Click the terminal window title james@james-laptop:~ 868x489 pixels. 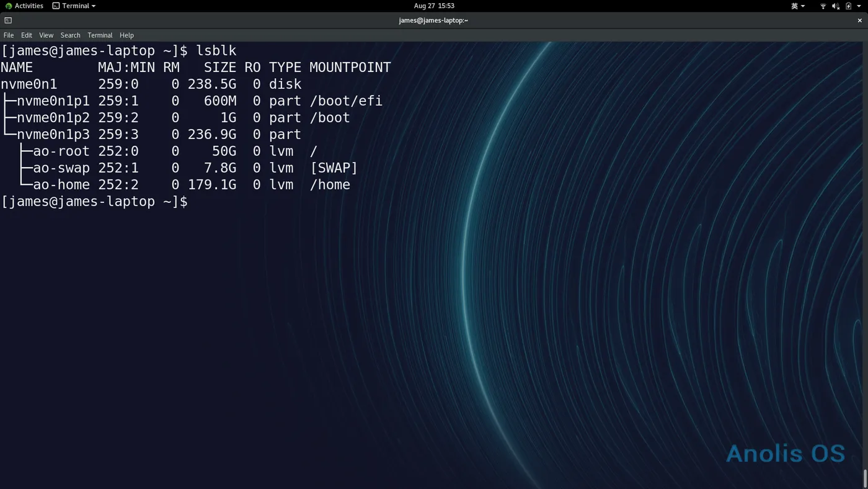coord(433,20)
